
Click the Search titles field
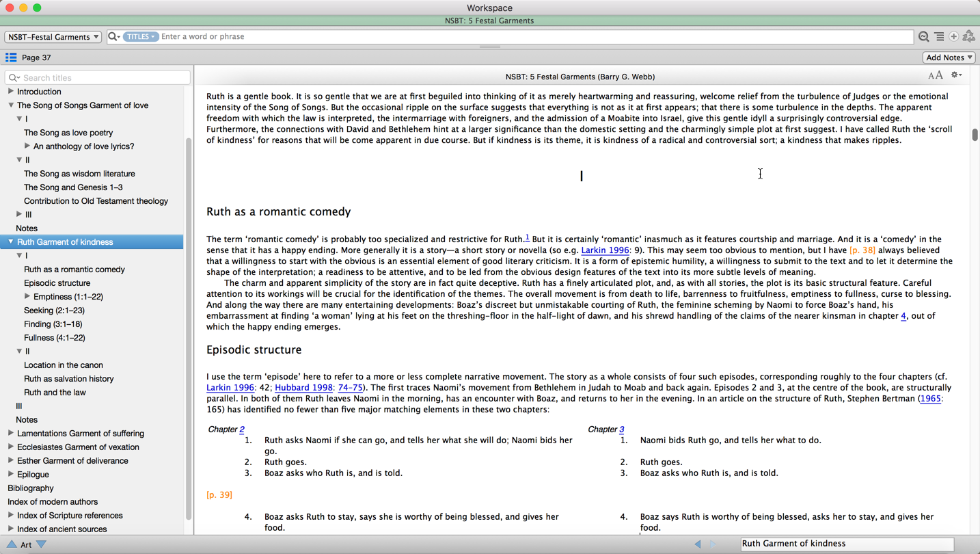(x=97, y=78)
